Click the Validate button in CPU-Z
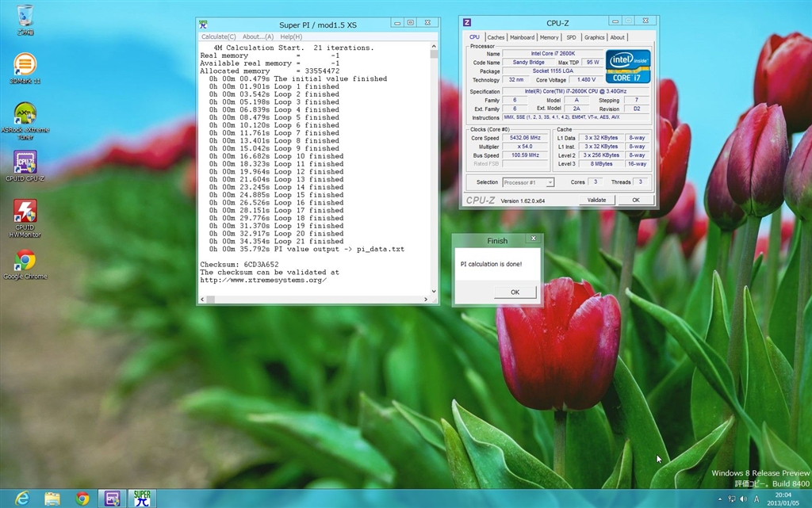This screenshot has height=508, width=812. 596,201
